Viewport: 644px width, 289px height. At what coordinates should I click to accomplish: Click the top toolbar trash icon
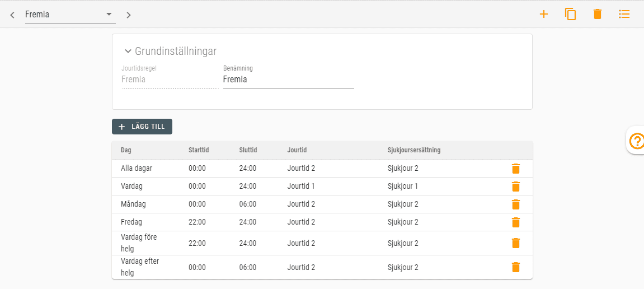598,15
